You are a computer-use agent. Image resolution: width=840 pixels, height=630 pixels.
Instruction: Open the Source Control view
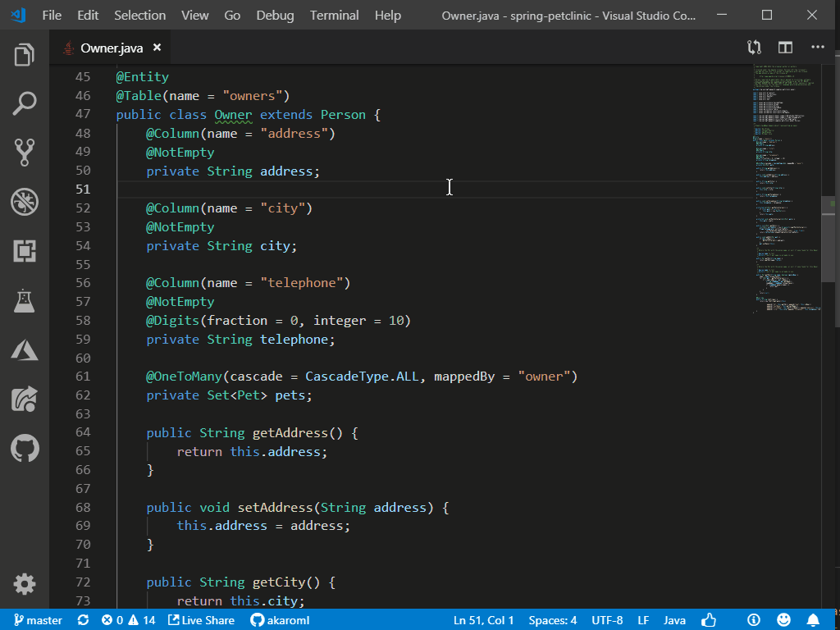24,153
